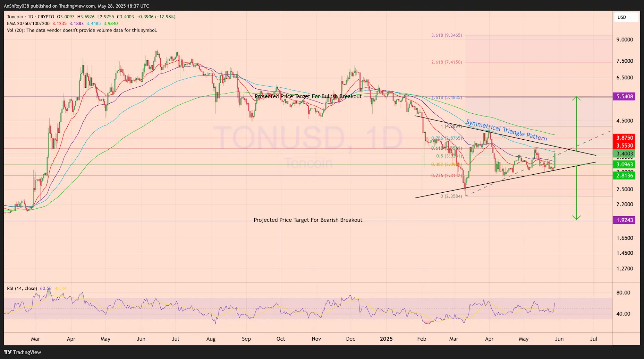Click the AnShRoy038 author link
The image size is (644, 359).
[16, 6]
